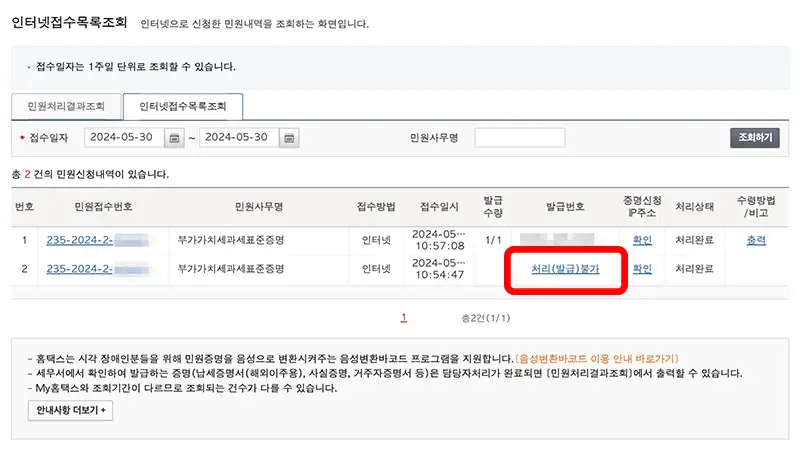This screenshot has width=800, height=452.
Task: Click 발급번호 column header
Action: tap(565, 207)
